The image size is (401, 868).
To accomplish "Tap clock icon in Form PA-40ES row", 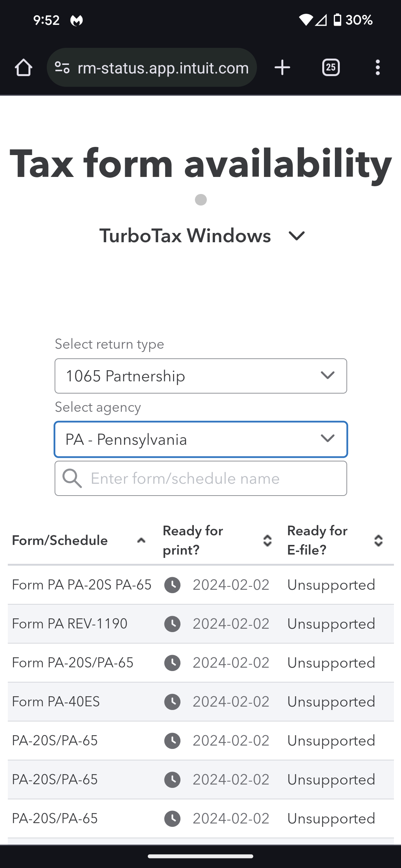I will (172, 702).
